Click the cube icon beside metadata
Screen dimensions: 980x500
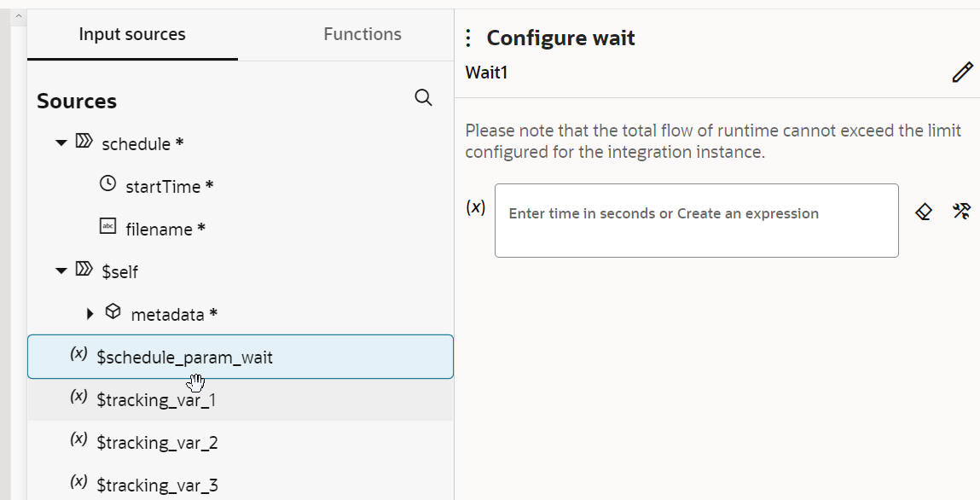pyautogui.click(x=113, y=313)
